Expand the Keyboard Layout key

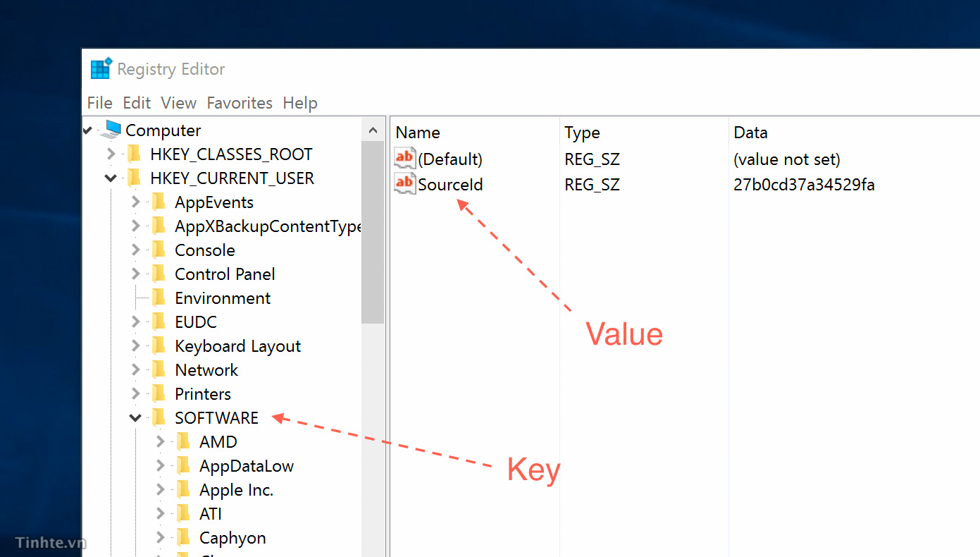(135, 346)
